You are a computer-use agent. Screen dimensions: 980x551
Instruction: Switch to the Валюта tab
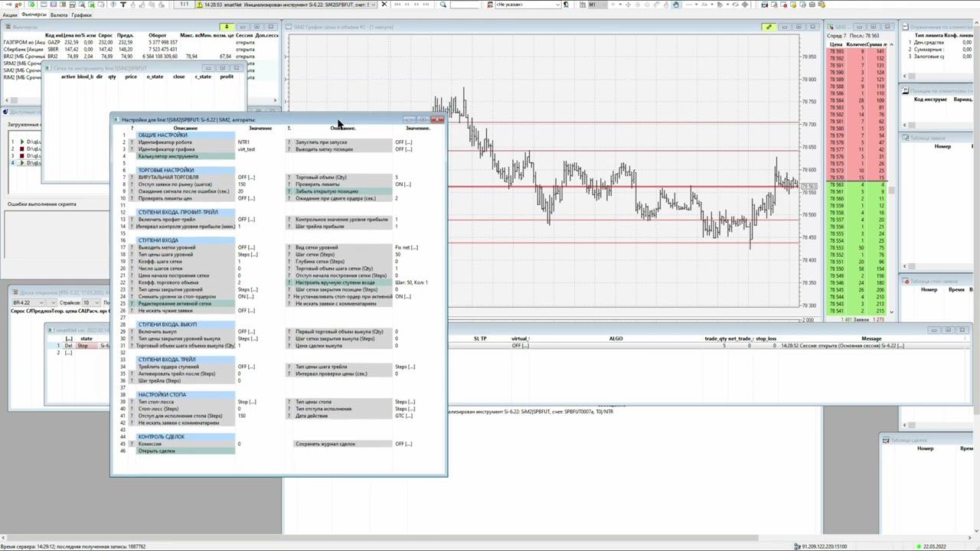tap(59, 15)
